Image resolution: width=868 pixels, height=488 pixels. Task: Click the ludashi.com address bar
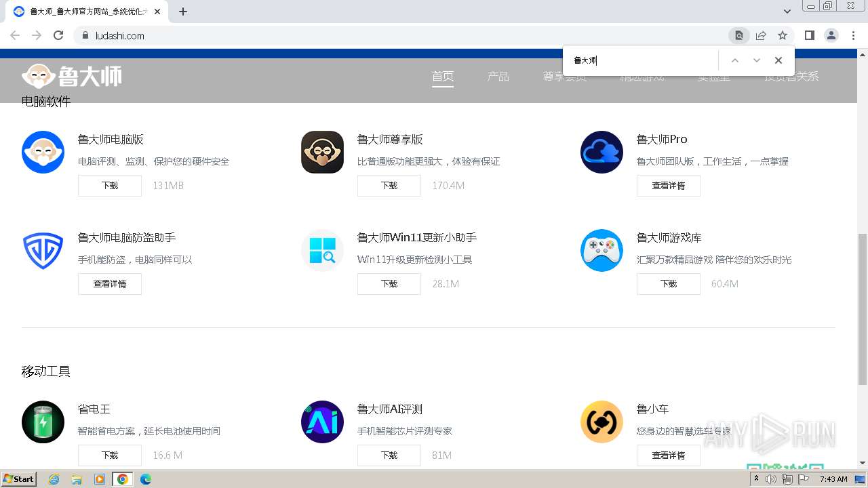[x=400, y=35]
